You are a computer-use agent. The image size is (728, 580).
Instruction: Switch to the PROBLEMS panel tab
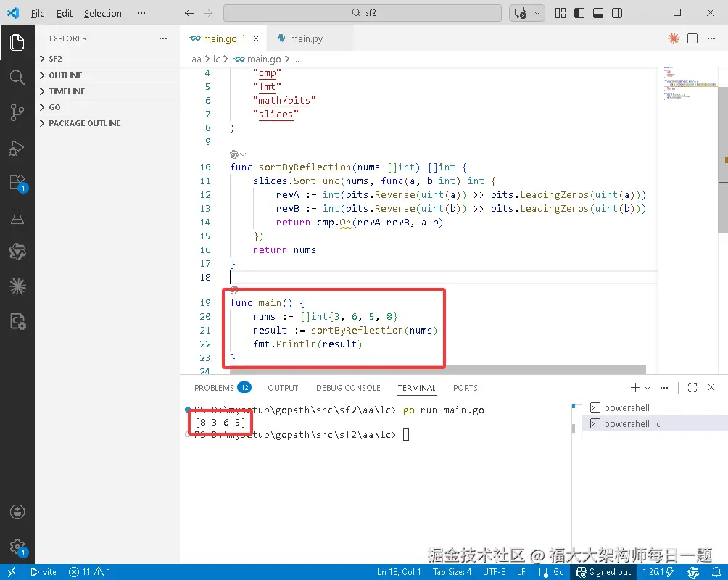(222, 388)
